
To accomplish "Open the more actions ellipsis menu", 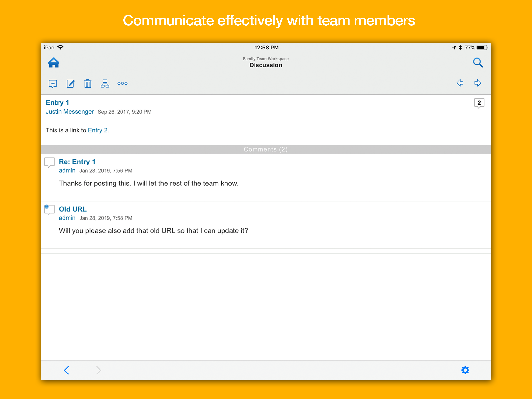I will [x=122, y=84].
